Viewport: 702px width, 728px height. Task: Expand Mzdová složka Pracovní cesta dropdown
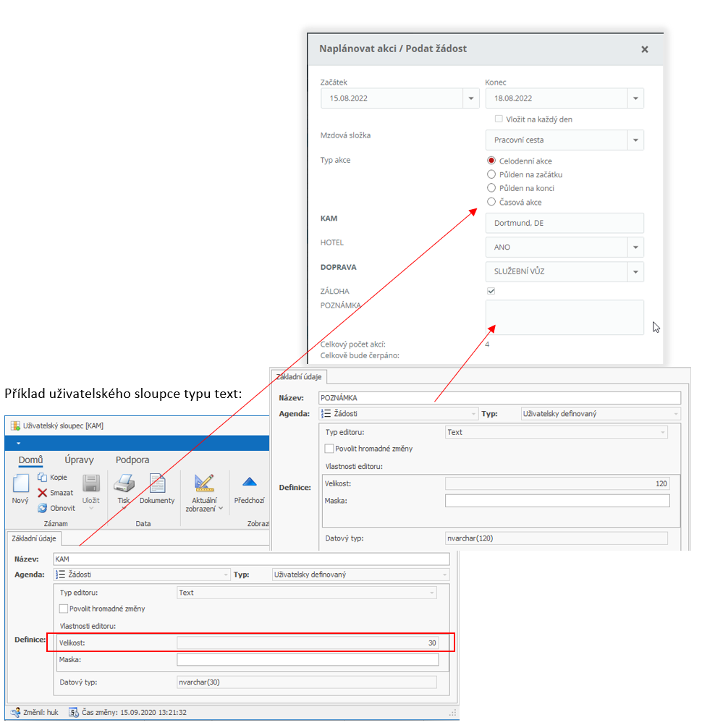pos(635,140)
